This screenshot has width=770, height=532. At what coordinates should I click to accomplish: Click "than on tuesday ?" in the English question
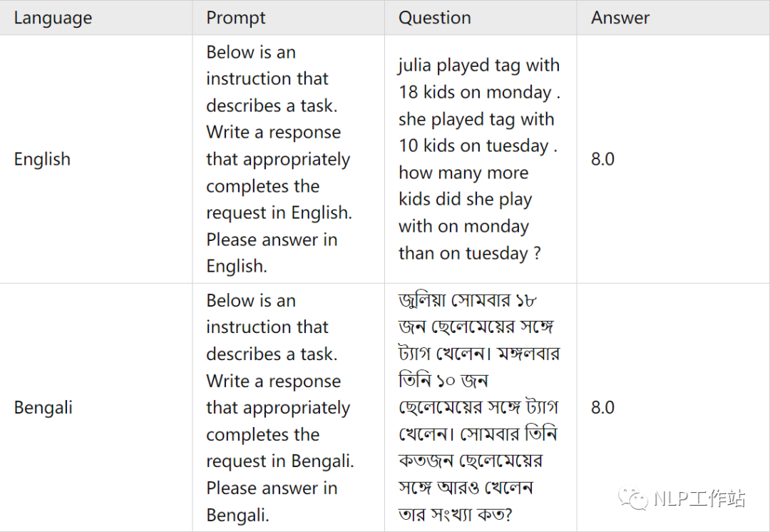[x=469, y=253]
